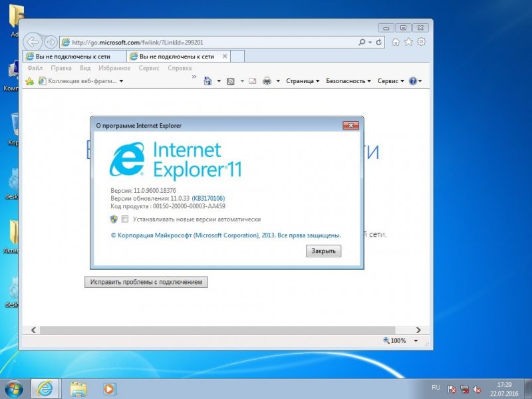Click the scroll right arrow
Image resolution: width=532 pixels, height=399 pixels.
tap(418, 330)
